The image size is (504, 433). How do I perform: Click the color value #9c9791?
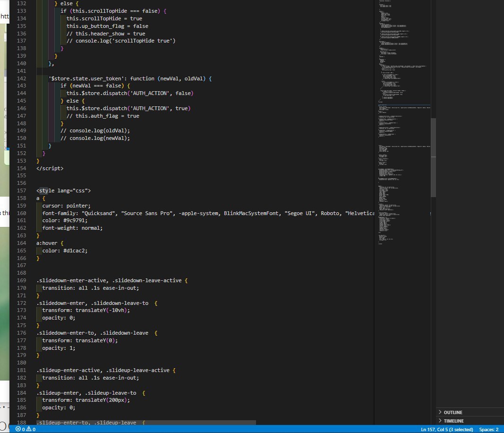(74, 220)
